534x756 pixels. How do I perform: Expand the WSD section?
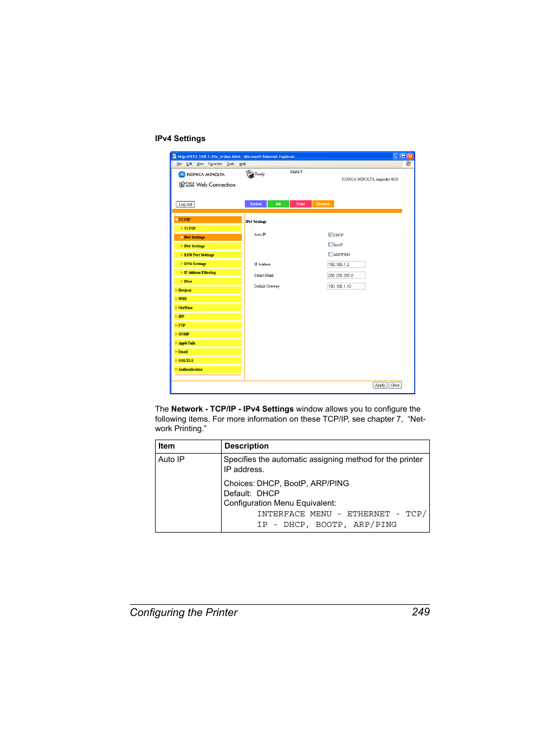208,299
